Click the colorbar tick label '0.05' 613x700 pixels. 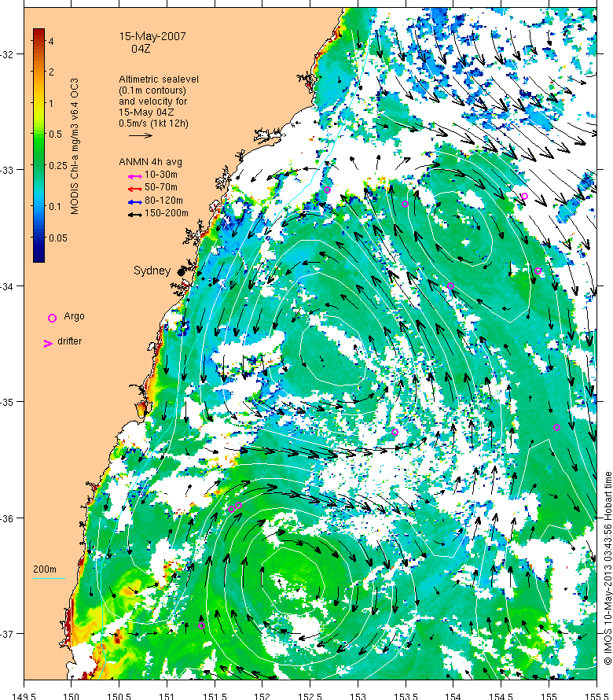58,238
